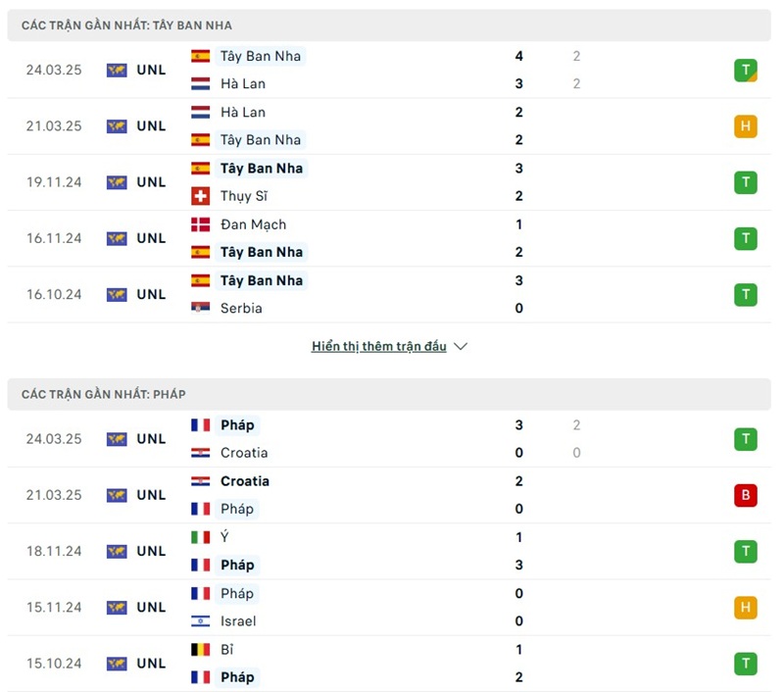Click the Spain flag in the 24.03.25 match
This screenshot has width=784, height=692.
(201, 56)
